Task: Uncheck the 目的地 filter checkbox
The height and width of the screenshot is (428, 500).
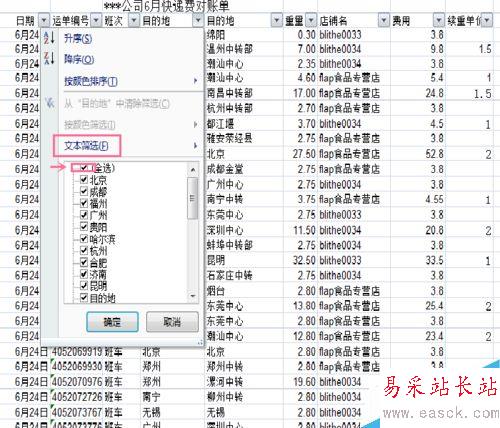Action: 84,297
